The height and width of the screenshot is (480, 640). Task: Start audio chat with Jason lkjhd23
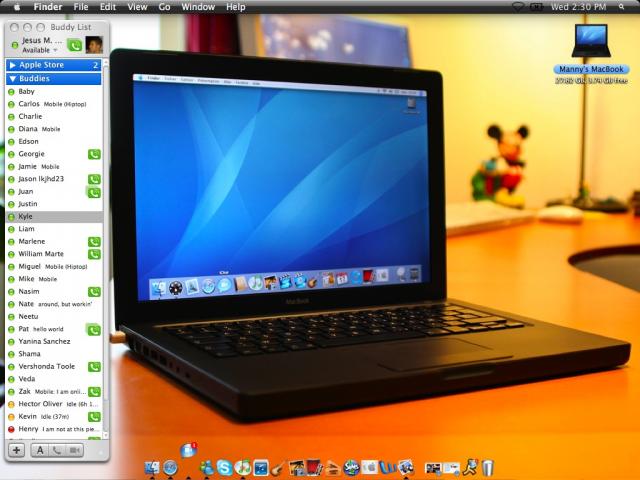(x=94, y=179)
